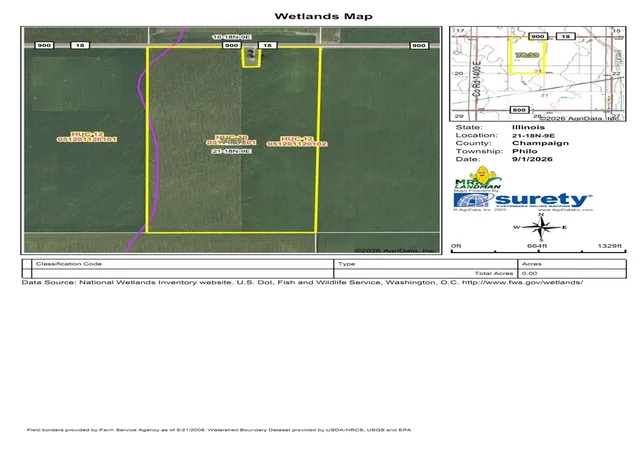Click the 900 shield at the aerial map's east edge
This screenshot has height=450, width=640.
419,45
